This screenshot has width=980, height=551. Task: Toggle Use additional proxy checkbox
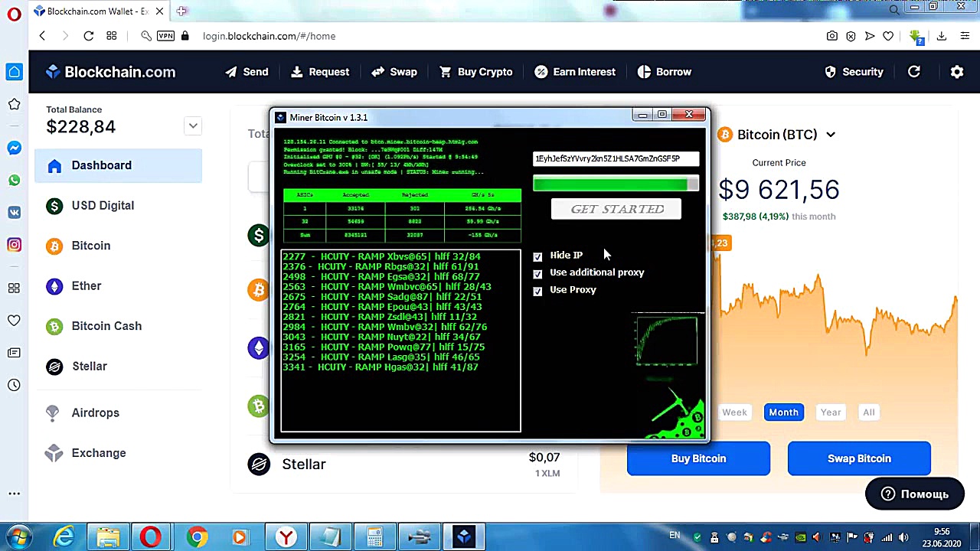(537, 273)
